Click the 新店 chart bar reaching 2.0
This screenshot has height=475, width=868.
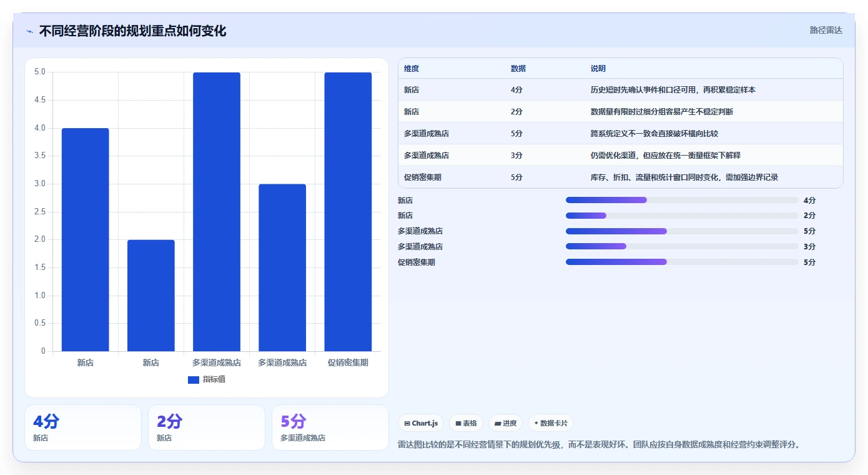pos(151,296)
